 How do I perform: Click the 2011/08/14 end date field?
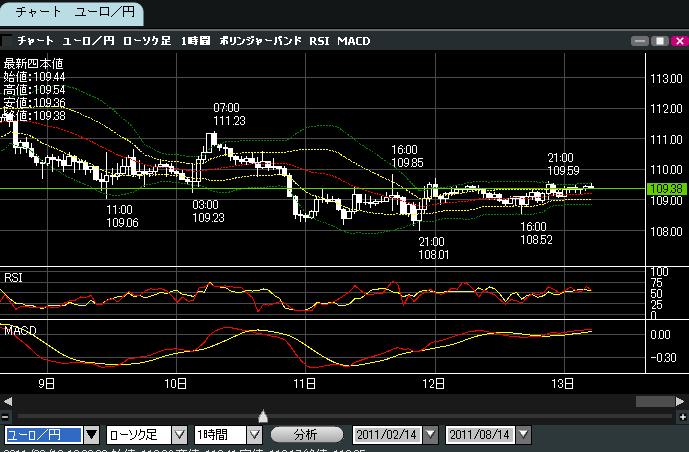tap(480, 435)
